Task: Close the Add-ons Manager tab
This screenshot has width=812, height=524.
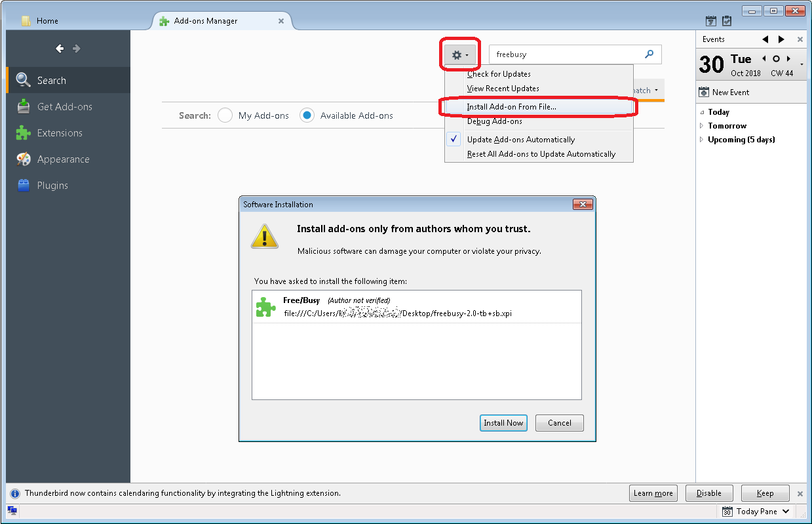Action: pos(281,21)
